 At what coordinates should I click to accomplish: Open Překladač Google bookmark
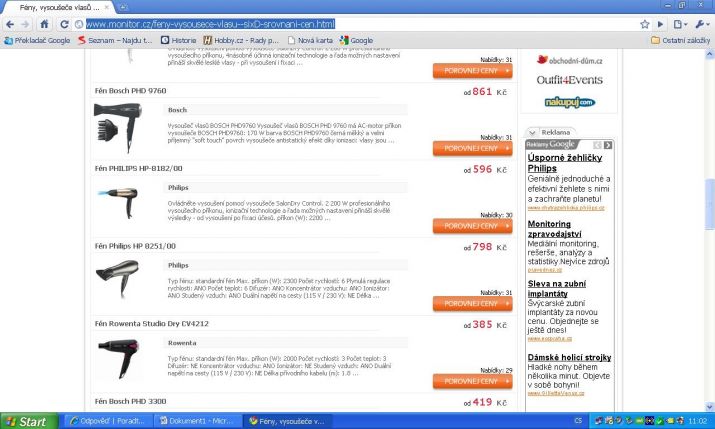pyautogui.click(x=37, y=40)
